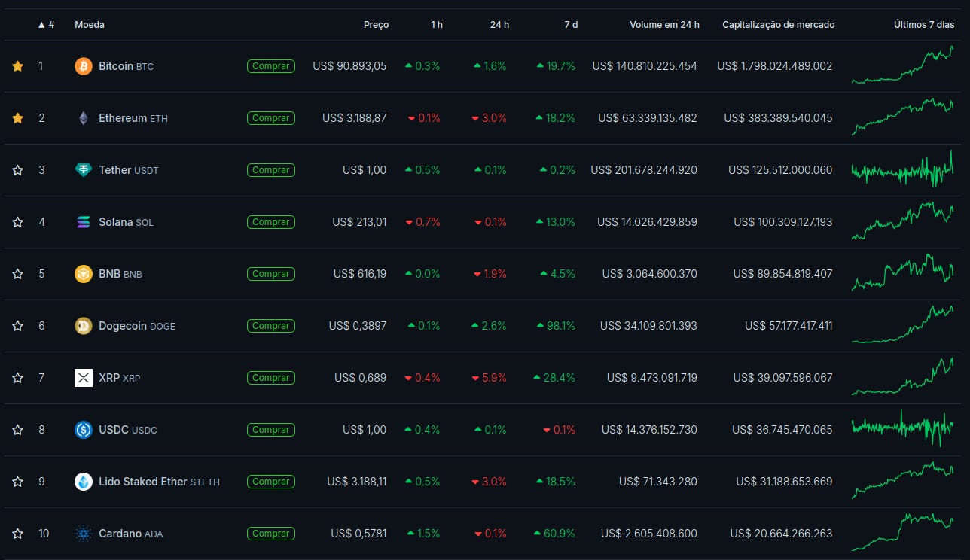970x560 pixels.
Task: Click the Cardano logo icon
Action: click(x=84, y=534)
